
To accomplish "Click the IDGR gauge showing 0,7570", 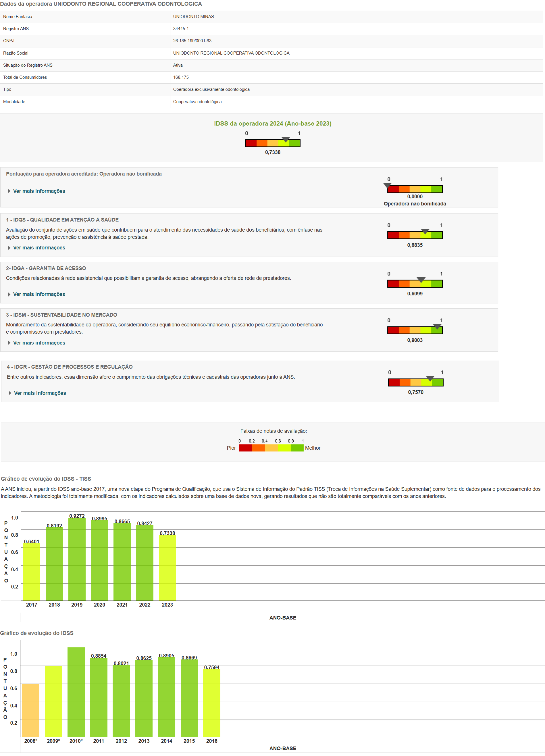I will pos(416,382).
